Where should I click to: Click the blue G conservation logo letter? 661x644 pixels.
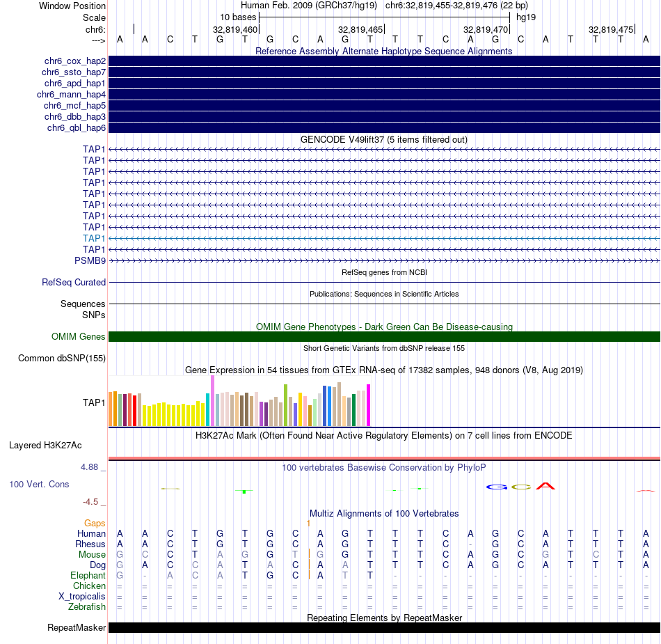(497, 487)
